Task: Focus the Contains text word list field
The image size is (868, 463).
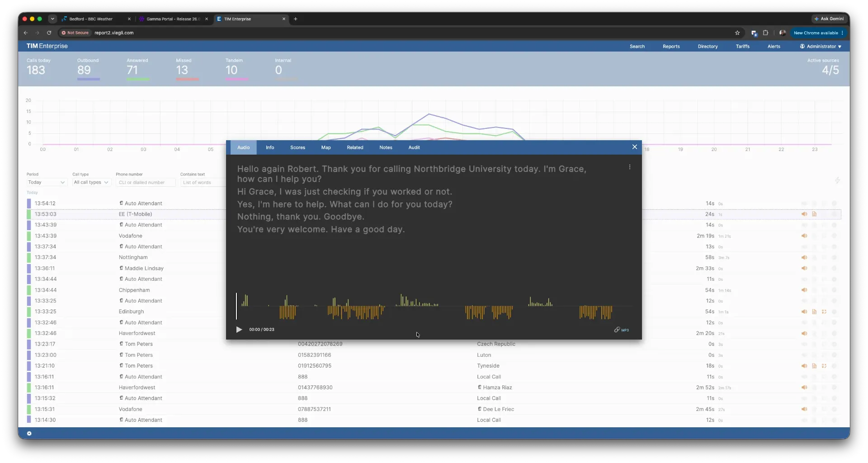Action: pos(203,182)
